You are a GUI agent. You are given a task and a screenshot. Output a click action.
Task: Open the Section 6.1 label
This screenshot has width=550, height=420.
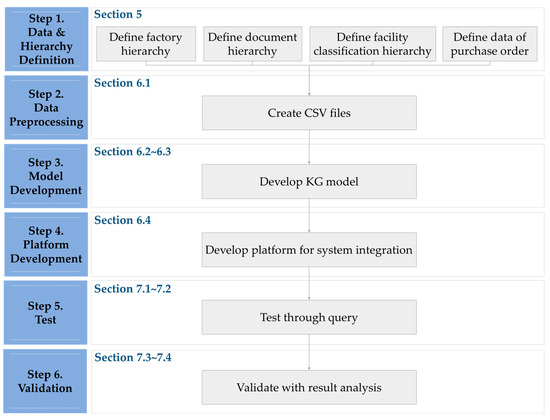(122, 83)
